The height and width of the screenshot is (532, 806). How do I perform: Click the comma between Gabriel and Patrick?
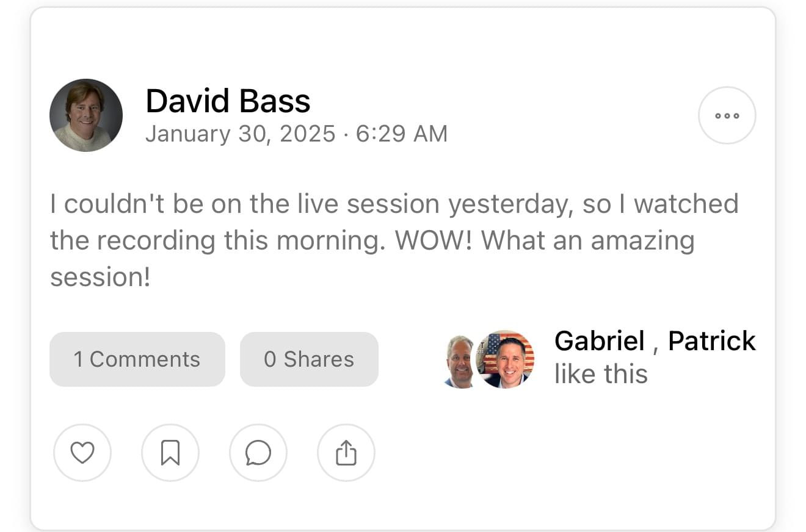click(x=656, y=345)
